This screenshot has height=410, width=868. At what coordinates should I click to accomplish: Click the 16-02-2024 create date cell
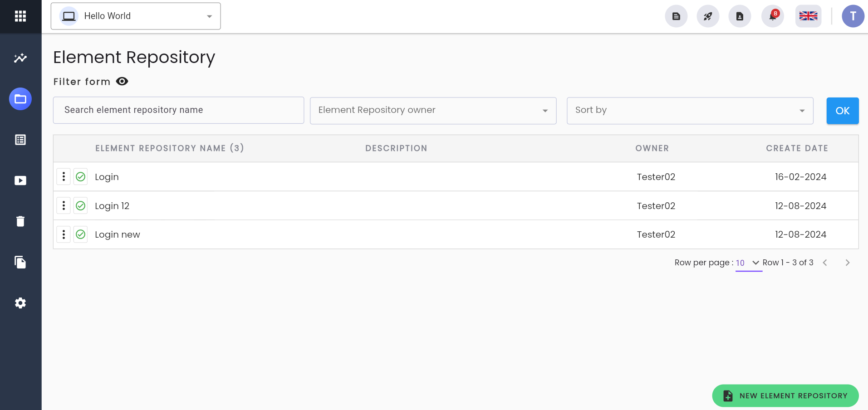point(800,177)
